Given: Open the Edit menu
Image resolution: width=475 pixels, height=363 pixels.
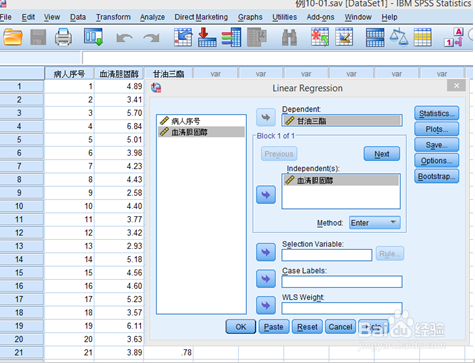Looking at the screenshot, I should (28, 17).
